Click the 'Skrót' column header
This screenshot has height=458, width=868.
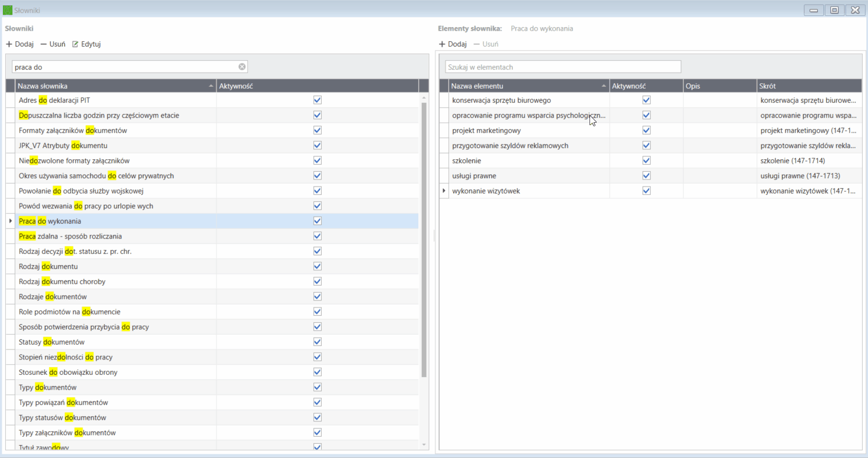(809, 86)
